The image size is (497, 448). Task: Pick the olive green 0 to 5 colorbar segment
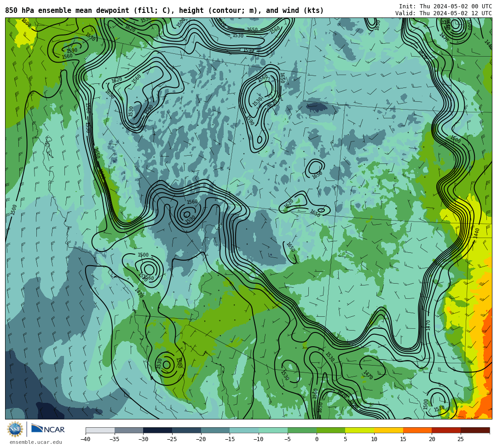(331, 430)
